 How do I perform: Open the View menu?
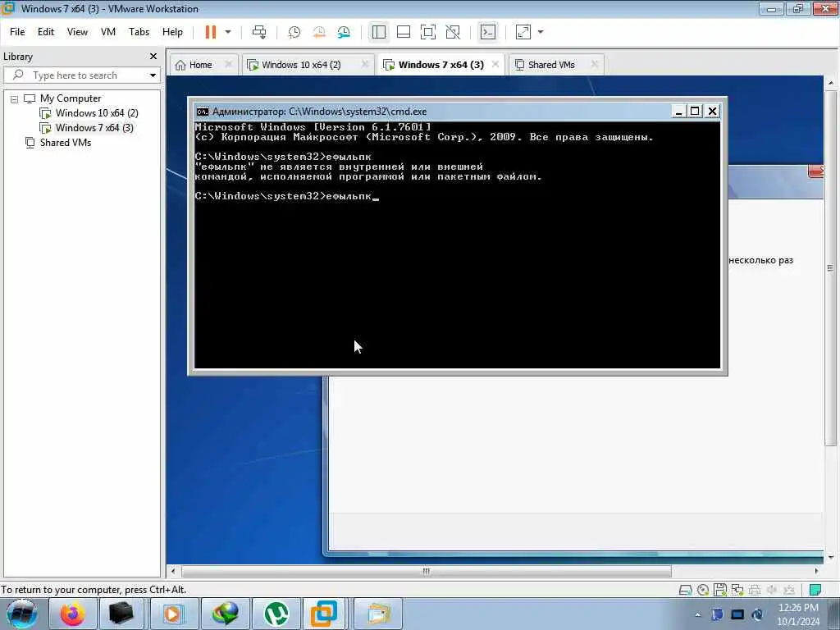pos(77,32)
